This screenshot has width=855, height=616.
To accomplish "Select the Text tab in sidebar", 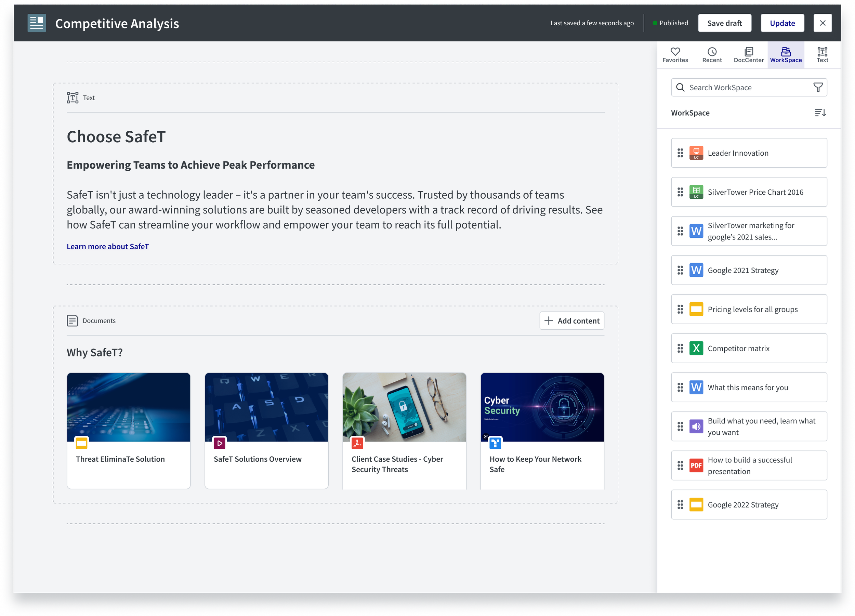I will pyautogui.click(x=822, y=55).
